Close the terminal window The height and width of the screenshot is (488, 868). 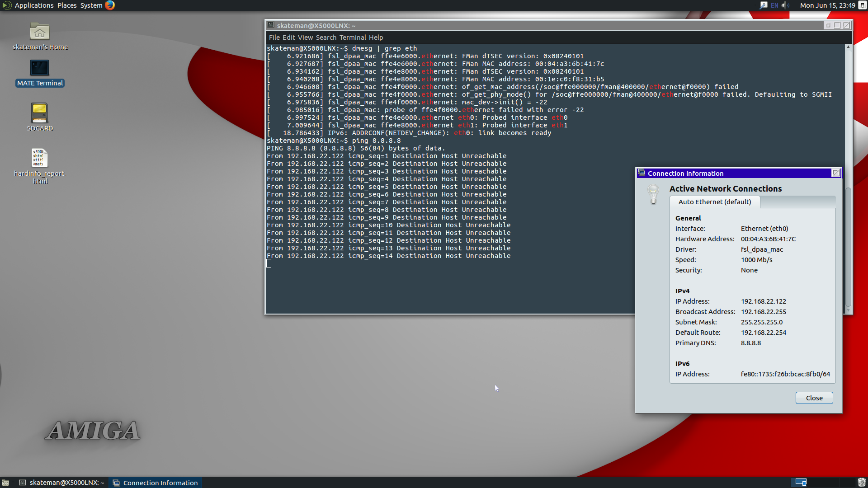point(847,25)
